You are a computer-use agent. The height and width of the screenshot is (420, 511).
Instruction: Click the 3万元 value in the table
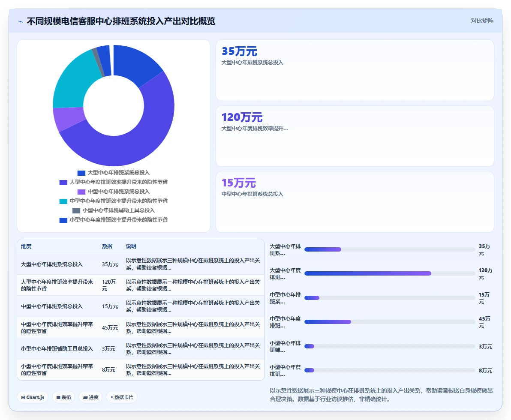coord(108,348)
